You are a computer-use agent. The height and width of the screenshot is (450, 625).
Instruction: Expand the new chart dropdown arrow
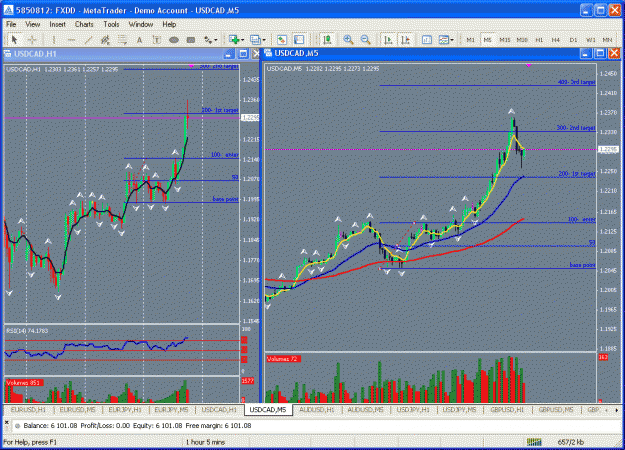pos(242,40)
